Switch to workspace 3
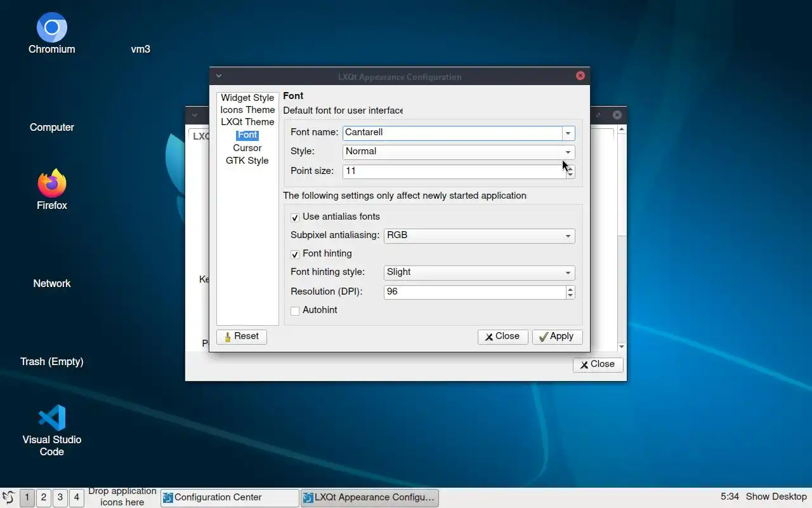The height and width of the screenshot is (508, 812). pyautogui.click(x=60, y=497)
